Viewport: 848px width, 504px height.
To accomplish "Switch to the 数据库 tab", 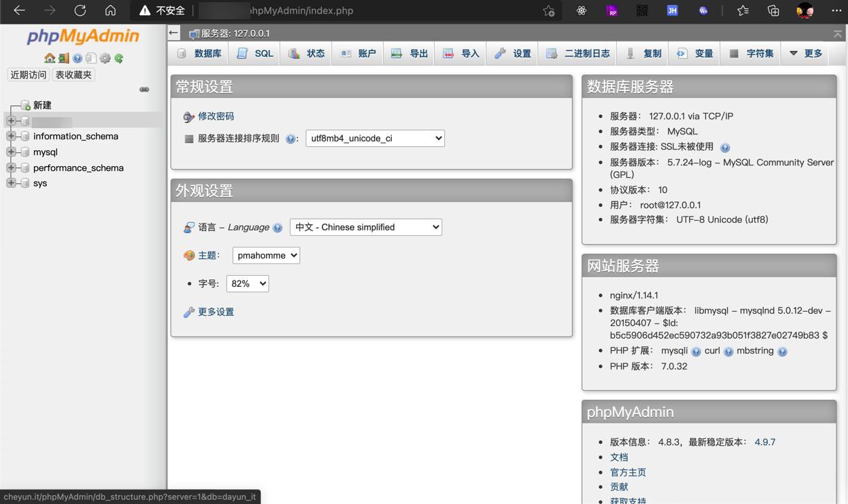I will 199,53.
